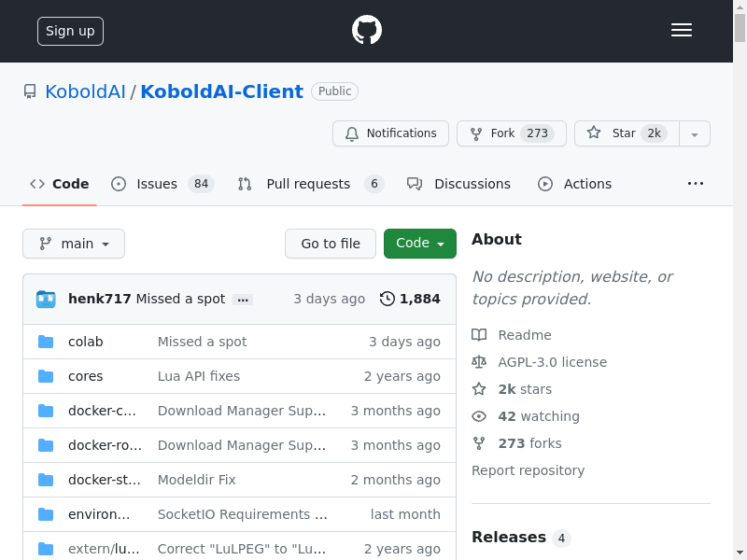Show more repository tabs via ellipsis
This screenshot has height=560, width=747.
coord(695,184)
